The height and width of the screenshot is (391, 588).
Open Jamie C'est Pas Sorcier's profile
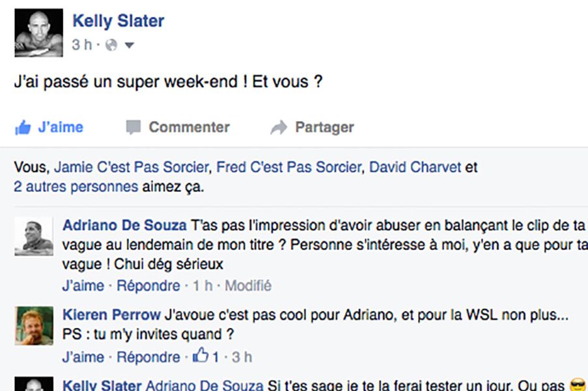coord(132,167)
